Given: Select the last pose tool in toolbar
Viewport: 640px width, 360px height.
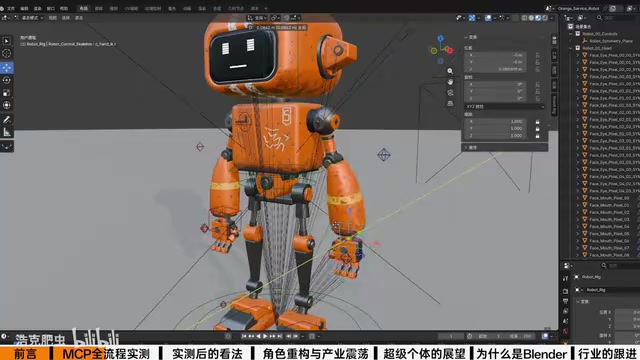Looking at the screenshot, I should (x=7, y=147).
